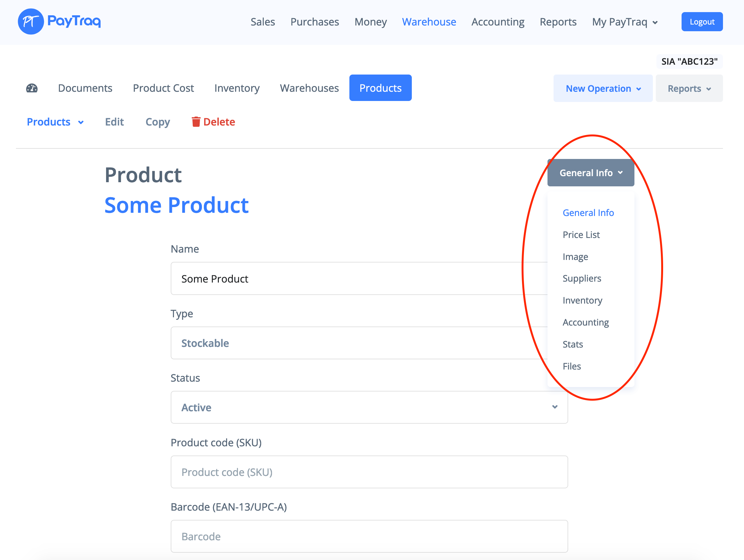Click the Product code (SKU) field
The width and height of the screenshot is (744, 560).
[369, 472]
